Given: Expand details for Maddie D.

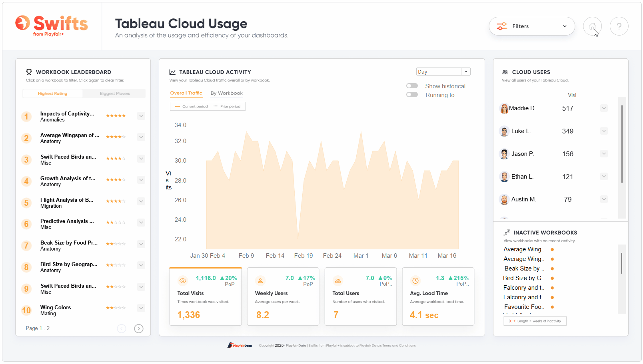Looking at the screenshot, I should pos(604,108).
